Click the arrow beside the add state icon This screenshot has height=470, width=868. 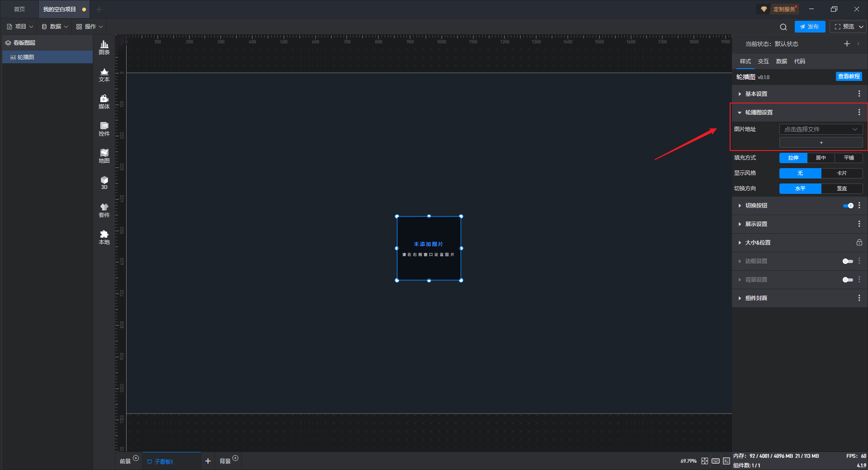858,44
